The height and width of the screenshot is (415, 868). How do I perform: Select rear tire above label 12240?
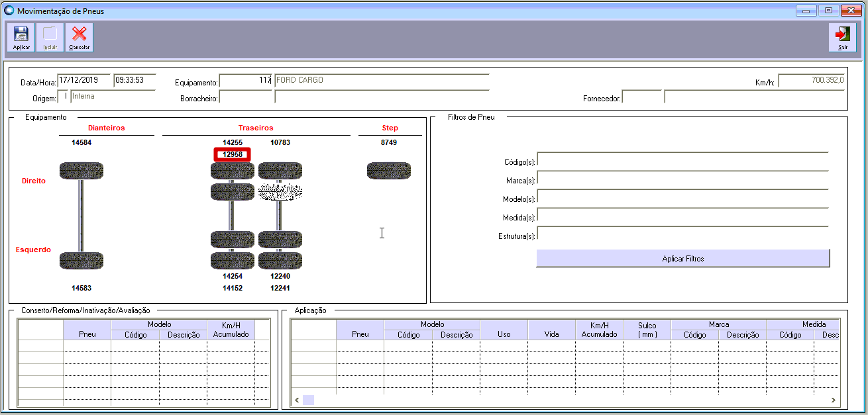click(280, 260)
